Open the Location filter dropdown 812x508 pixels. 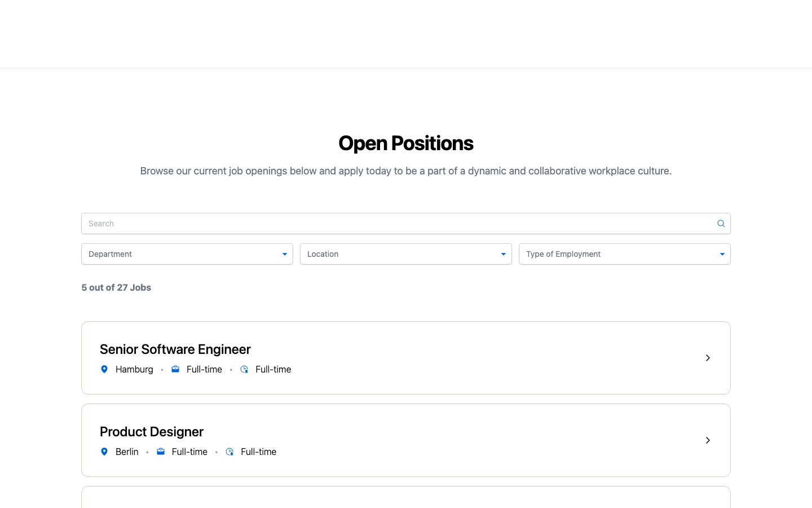point(406,254)
